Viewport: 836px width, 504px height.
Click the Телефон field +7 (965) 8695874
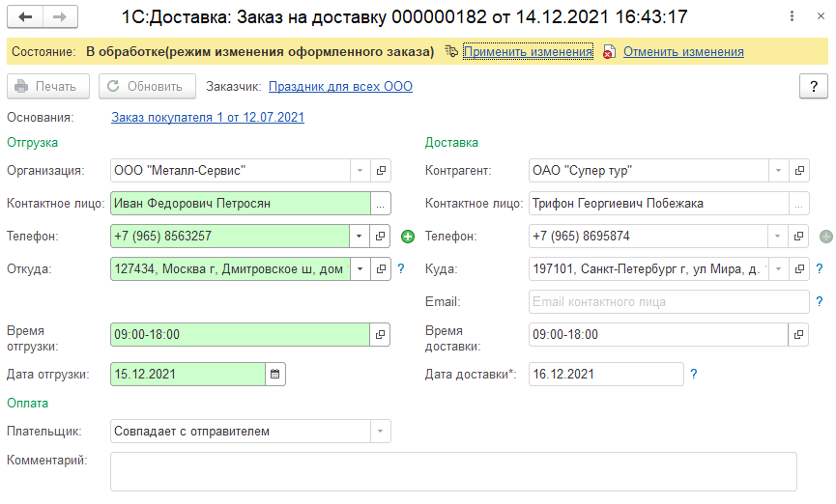pyautogui.click(x=649, y=236)
